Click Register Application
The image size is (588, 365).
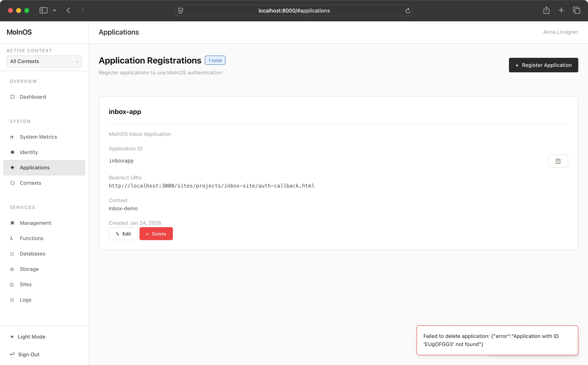(543, 65)
